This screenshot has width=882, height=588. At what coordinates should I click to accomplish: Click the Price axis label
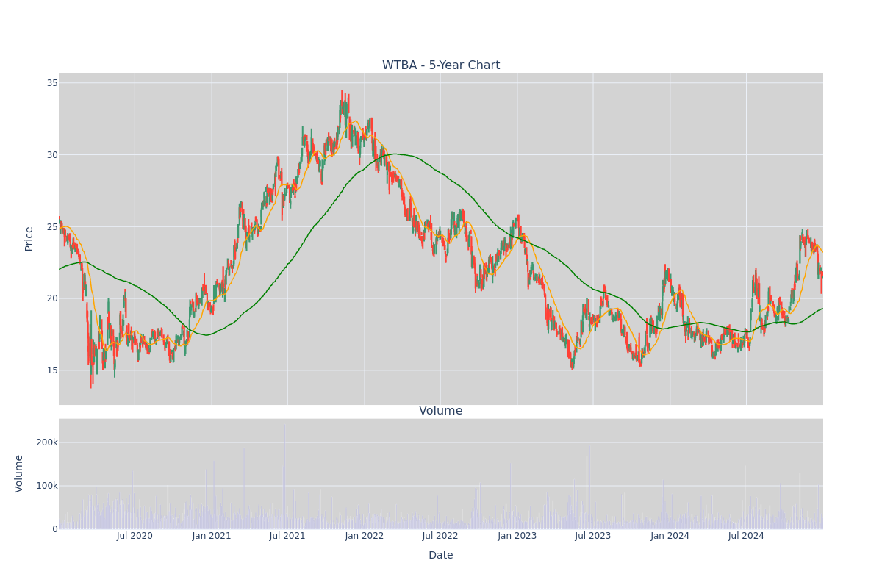point(29,239)
